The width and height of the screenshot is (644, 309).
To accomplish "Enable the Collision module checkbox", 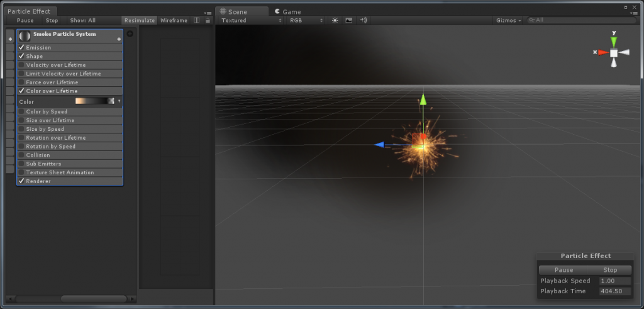I will 21,155.
